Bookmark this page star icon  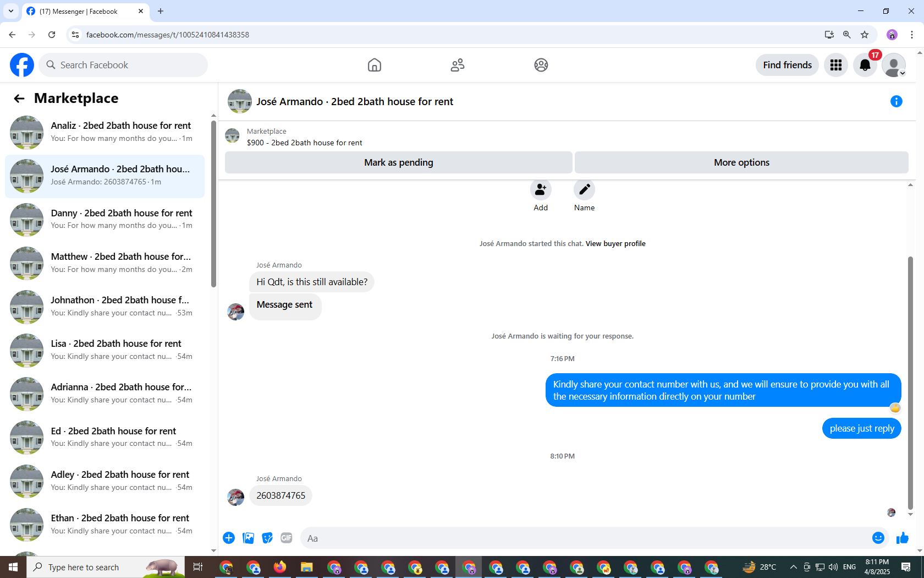[x=865, y=35]
